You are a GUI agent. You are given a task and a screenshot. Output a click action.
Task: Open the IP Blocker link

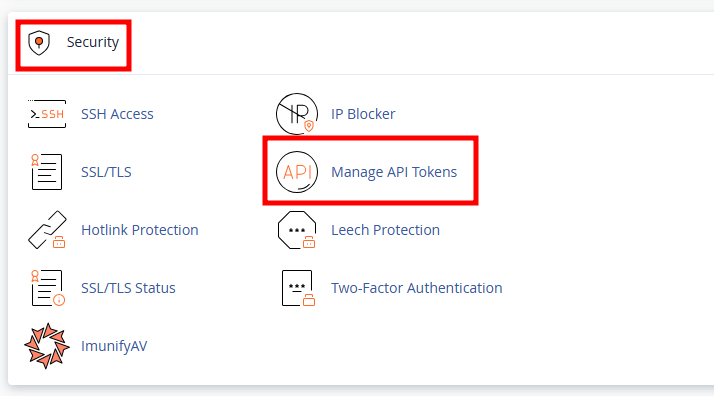point(363,114)
